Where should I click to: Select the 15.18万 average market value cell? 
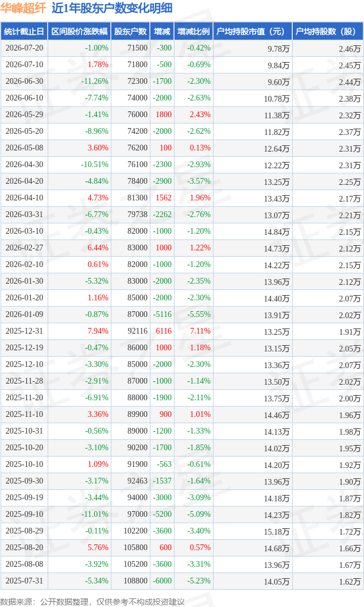coord(277,532)
